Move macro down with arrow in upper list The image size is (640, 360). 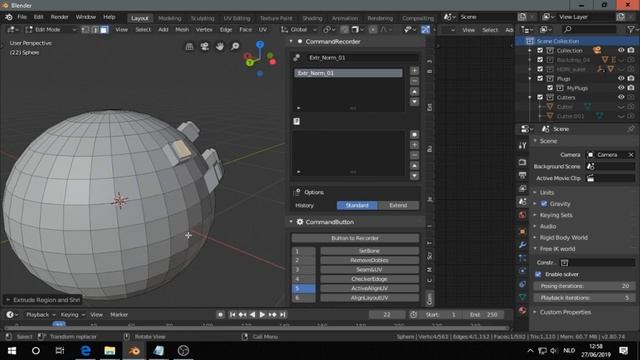point(414,101)
